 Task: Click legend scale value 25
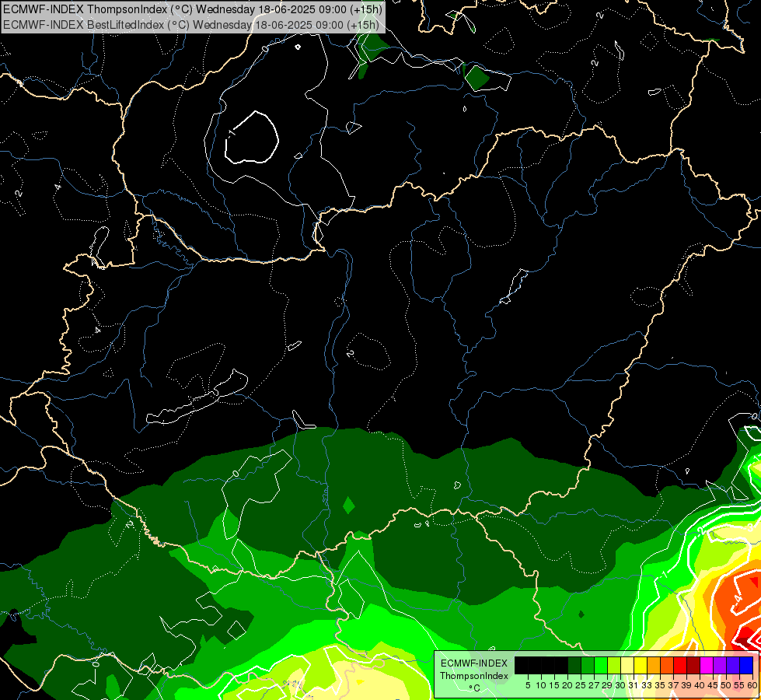point(581,685)
